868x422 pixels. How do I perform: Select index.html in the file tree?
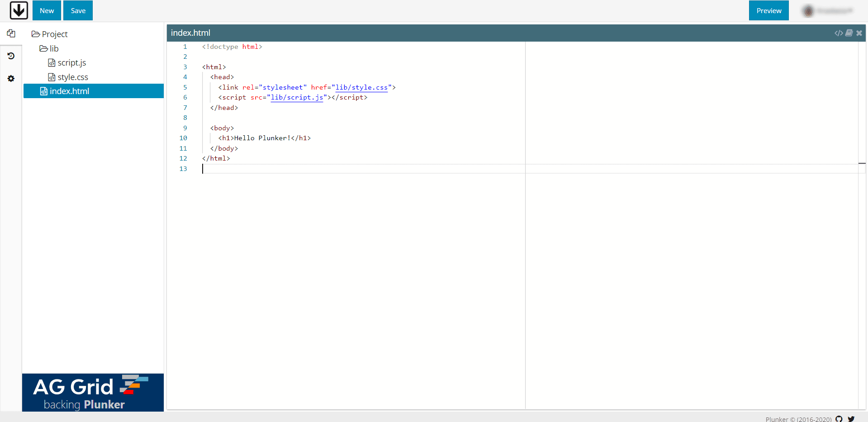69,91
